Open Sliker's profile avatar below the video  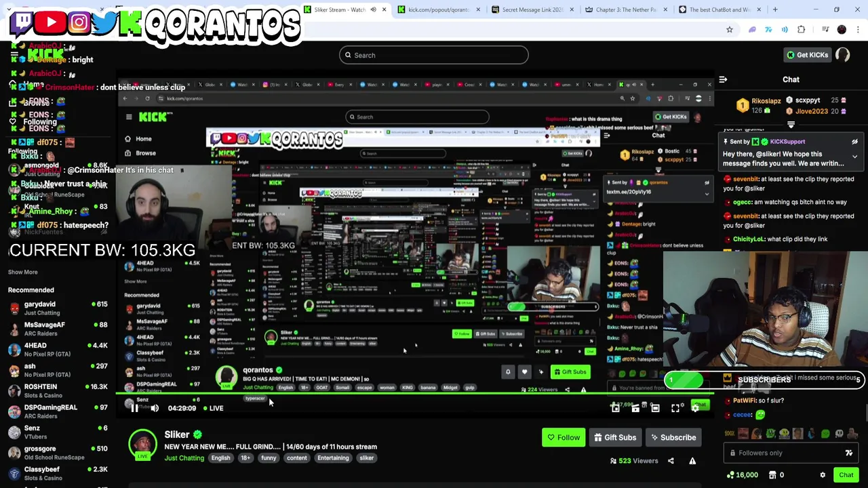[x=142, y=445]
